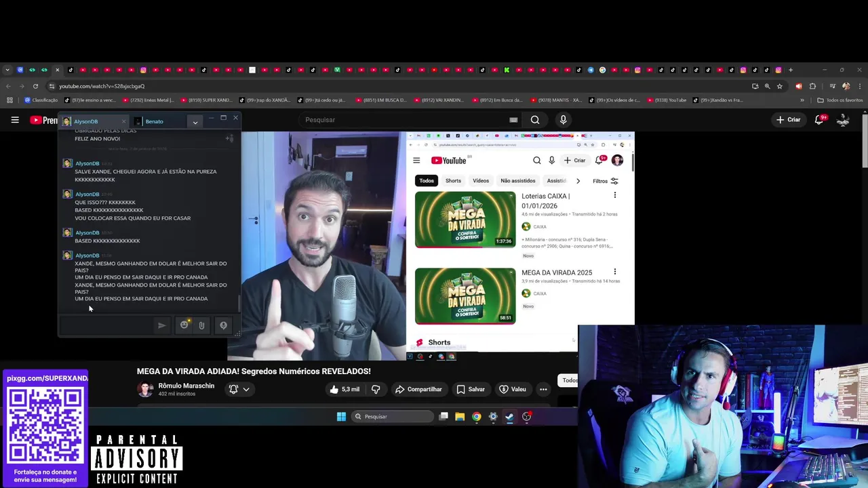
Task: Open the chat emoji picker
Action: click(184, 325)
